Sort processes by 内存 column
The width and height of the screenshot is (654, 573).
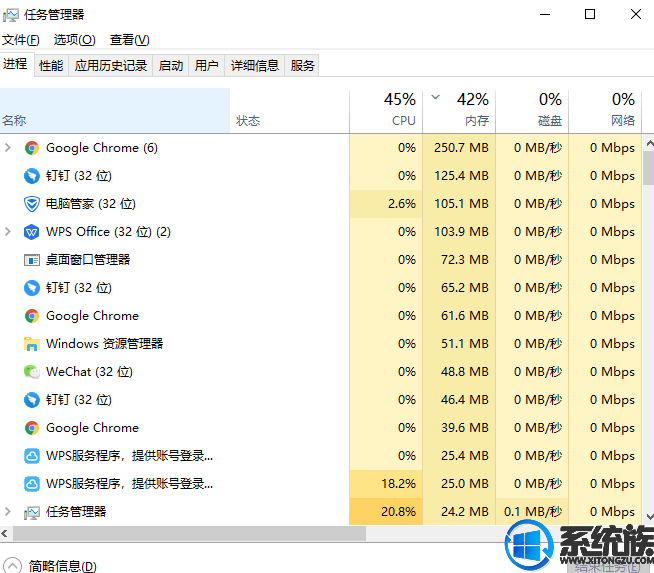point(459,111)
